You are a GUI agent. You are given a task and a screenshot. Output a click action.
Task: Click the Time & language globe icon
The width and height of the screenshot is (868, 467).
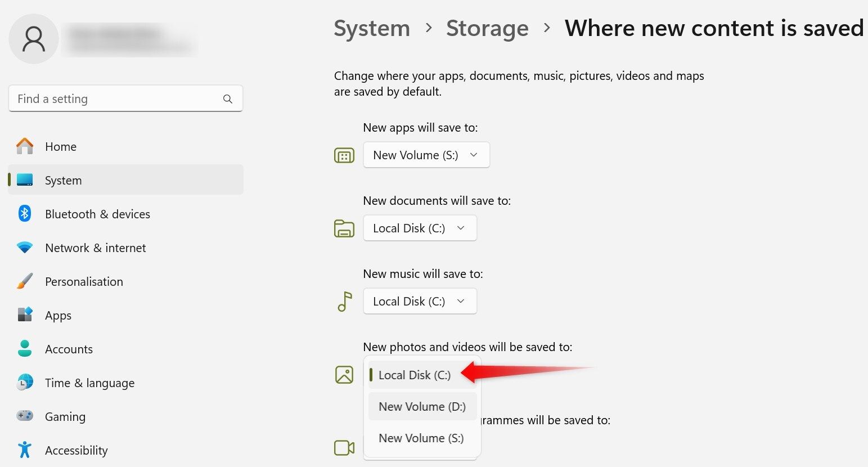(25, 383)
